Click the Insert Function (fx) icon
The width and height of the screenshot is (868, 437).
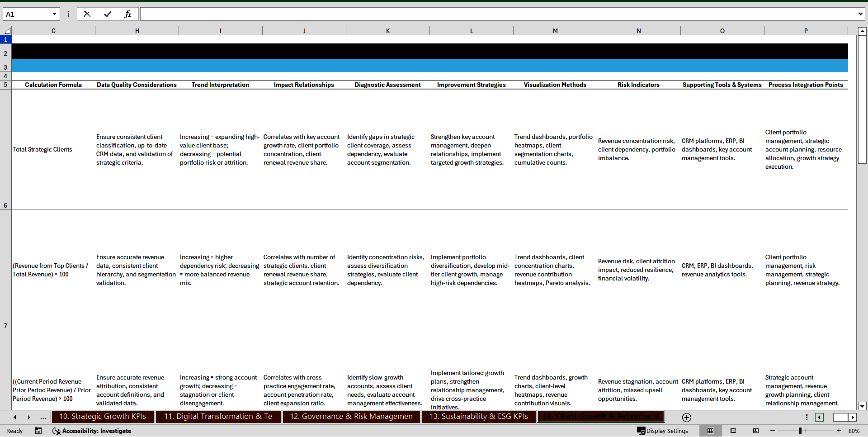(128, 14)
